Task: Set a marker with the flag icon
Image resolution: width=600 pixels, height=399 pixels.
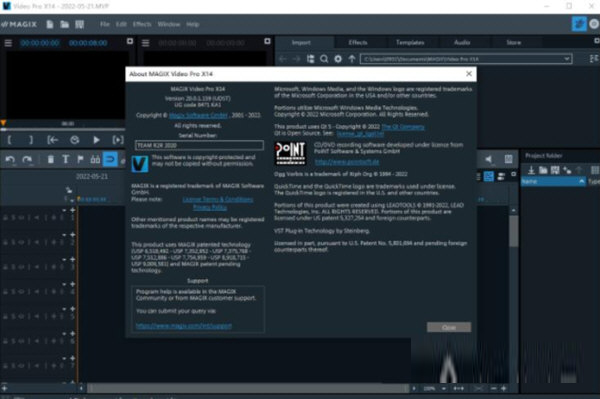Action: point(80,159)
